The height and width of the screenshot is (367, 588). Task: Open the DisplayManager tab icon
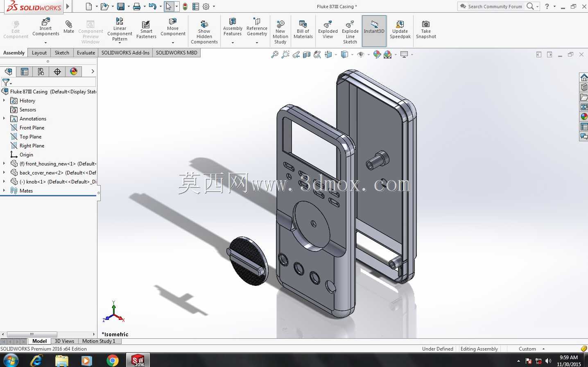[x=74, y=72]
